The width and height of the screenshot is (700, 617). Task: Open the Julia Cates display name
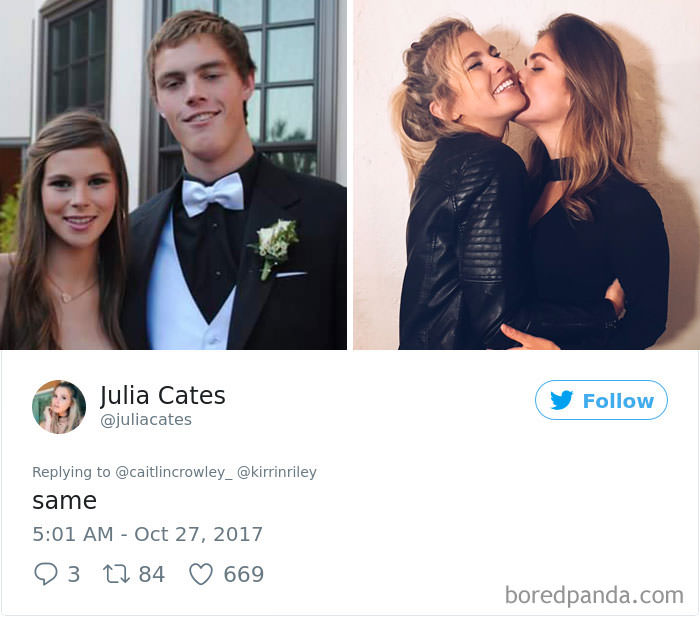pyautogui.click(x=163, y=396)
